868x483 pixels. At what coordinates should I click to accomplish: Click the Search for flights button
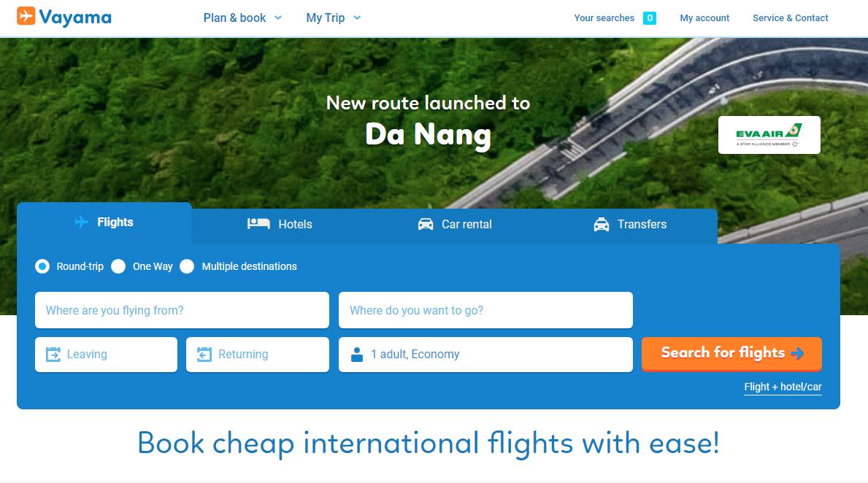click(731, 354)
